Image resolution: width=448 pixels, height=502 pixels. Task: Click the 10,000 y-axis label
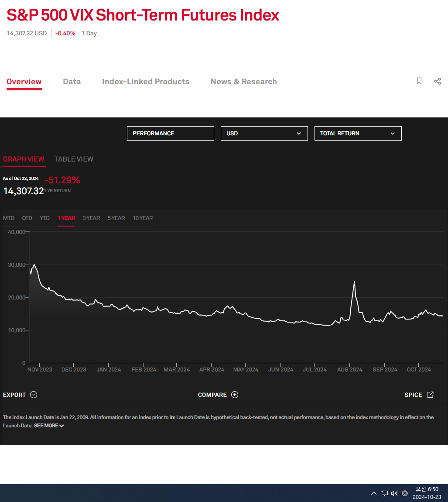point(17,330)
